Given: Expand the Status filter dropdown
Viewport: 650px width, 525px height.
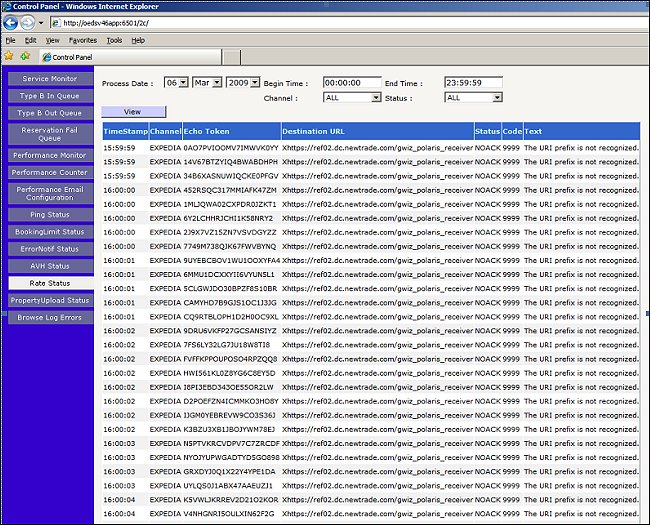Looking at the screenshot, I should coord(473,98).
